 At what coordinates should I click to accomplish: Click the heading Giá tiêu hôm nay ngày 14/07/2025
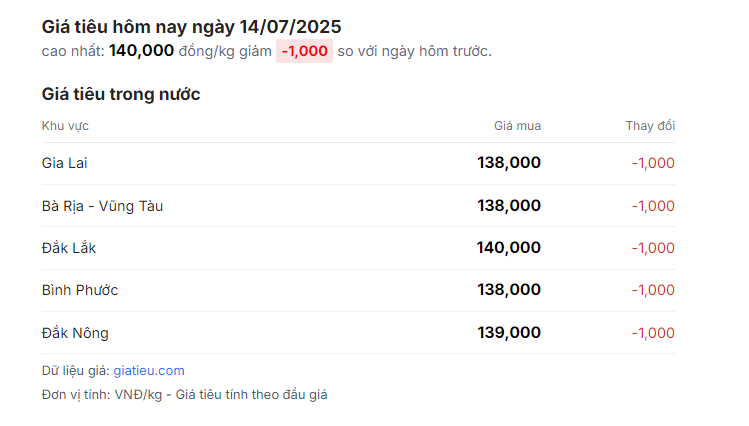(x=192, y=27)
